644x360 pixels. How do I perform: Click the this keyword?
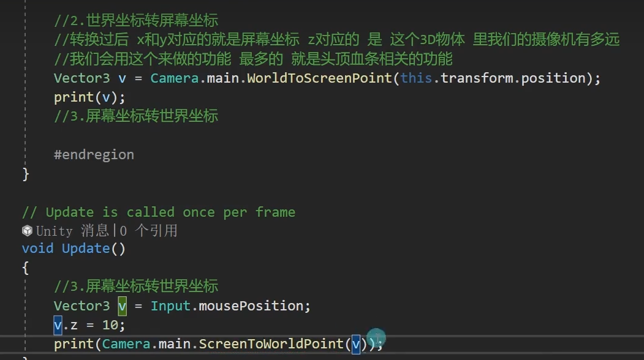(416, 78)
